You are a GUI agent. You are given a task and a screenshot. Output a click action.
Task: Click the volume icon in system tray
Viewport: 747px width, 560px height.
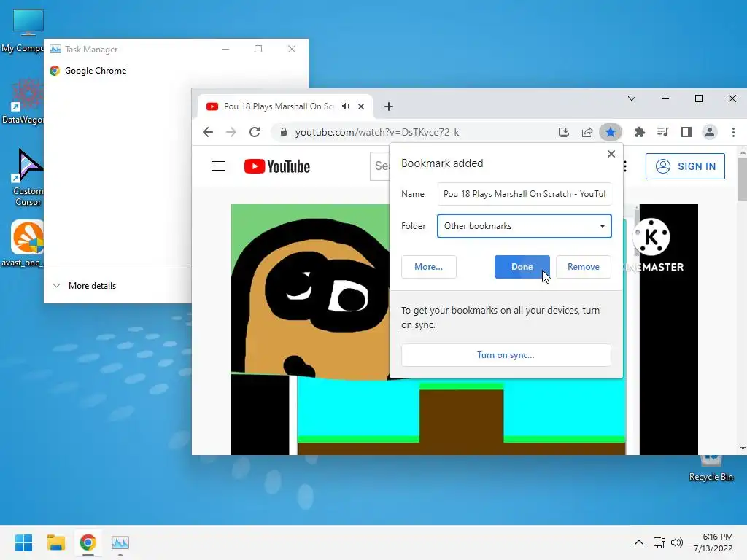[x=676, y=542]
